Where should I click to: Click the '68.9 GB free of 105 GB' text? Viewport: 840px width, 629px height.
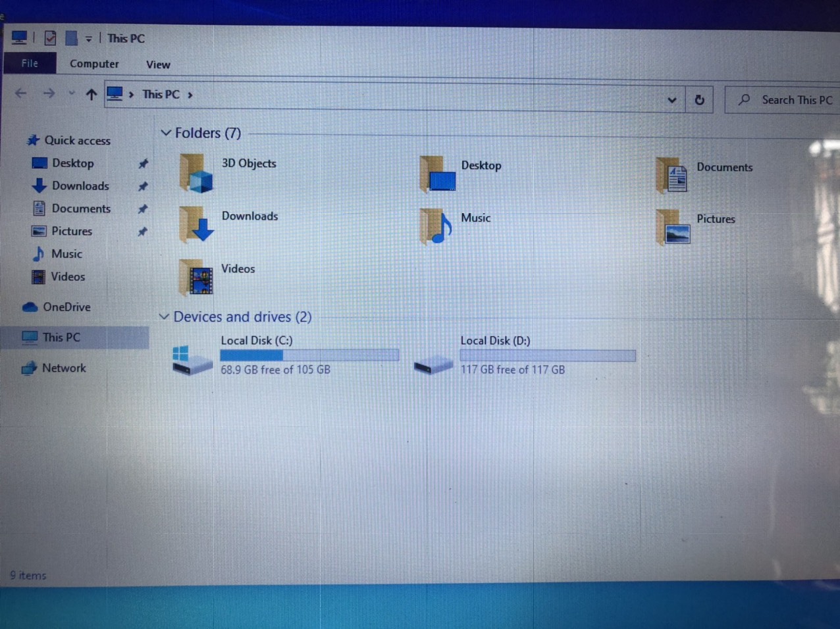tap(275, 370)
